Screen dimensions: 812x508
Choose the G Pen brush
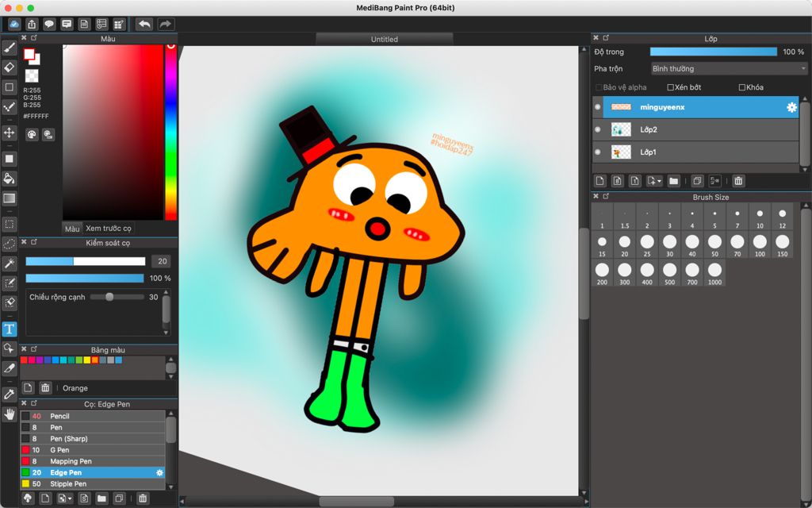pyautogui.click(x=93, y=450)
